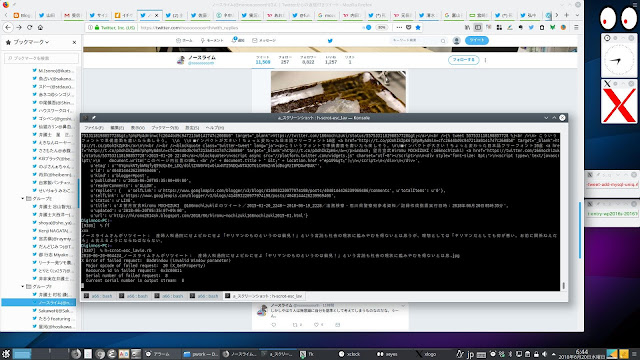Open the KDE application launcher
Viewport: 640px width, 360px height.
click(6, 354)
